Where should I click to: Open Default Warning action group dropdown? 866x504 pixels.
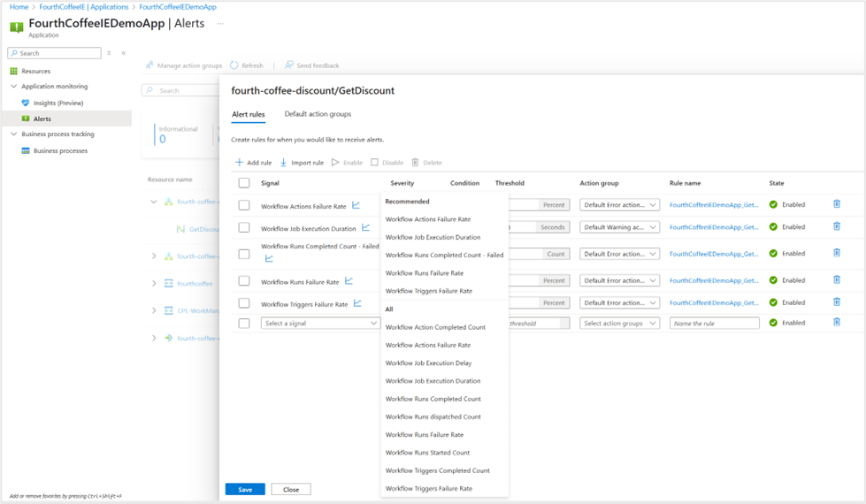(620, 227)
